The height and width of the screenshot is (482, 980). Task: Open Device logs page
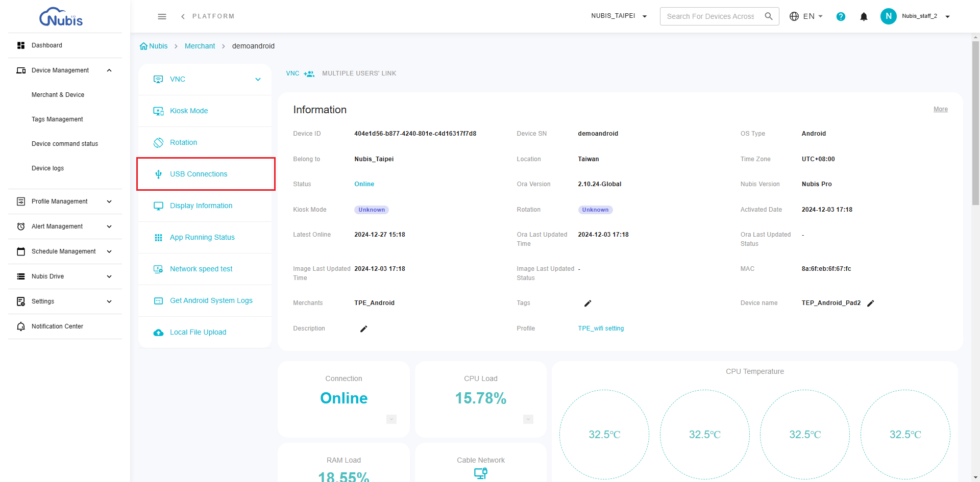[x=47, y=168]
